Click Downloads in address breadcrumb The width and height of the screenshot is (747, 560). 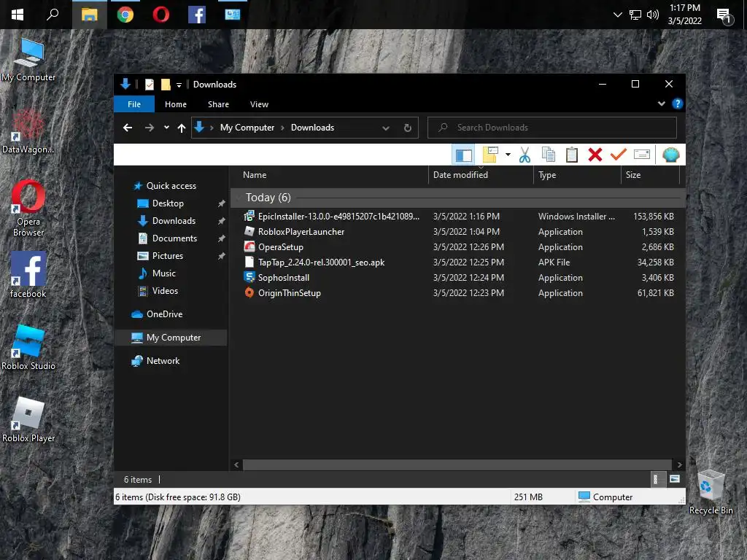[x=312, y=128]
